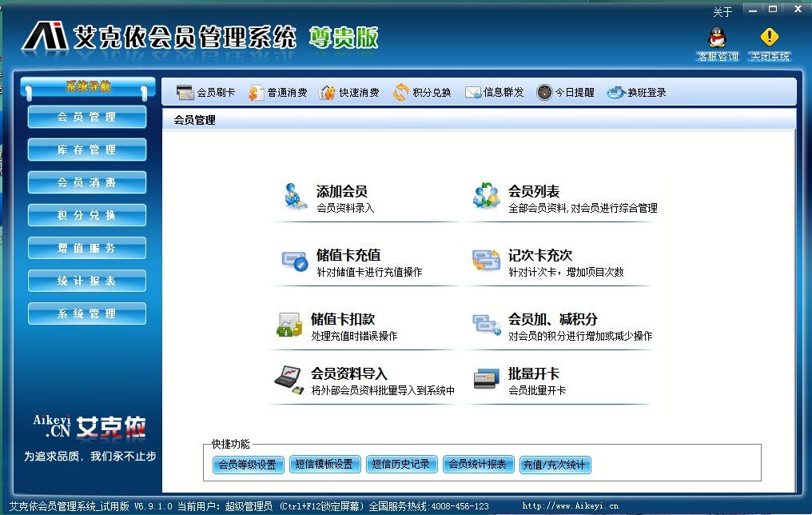Click the 会员列表 people icon

pos(486,195)
